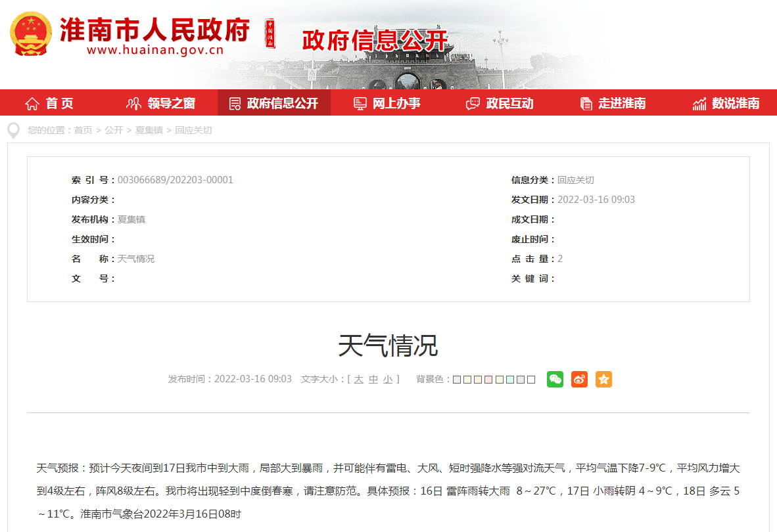Click the chat bubble icon beside 政民互动
The image size is (777, 532).
coord(471,102)
